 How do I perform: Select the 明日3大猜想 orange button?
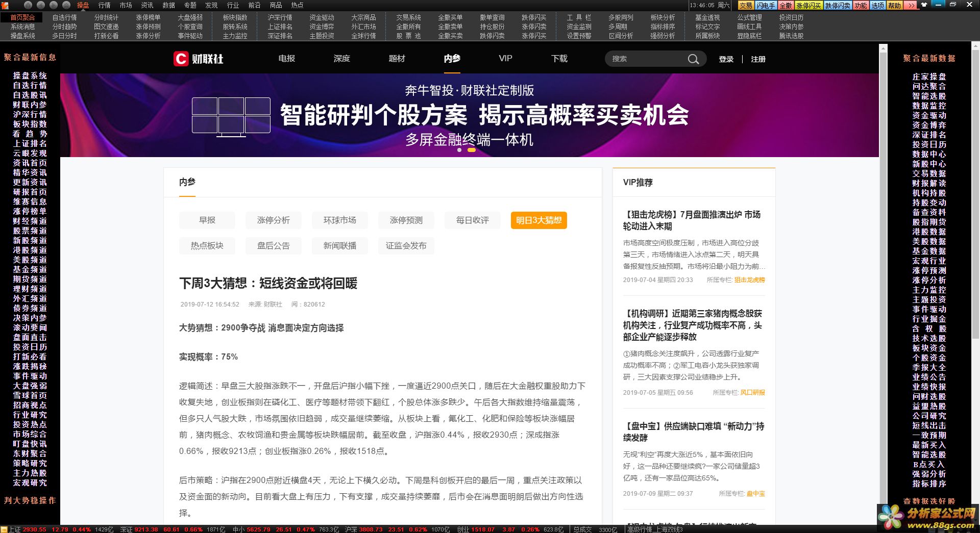[539, 220]
